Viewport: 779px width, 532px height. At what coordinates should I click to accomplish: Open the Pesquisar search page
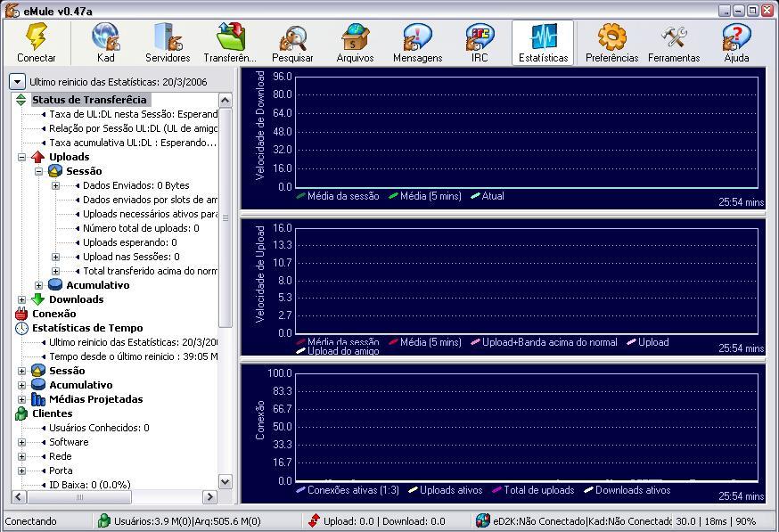point(292,43)
